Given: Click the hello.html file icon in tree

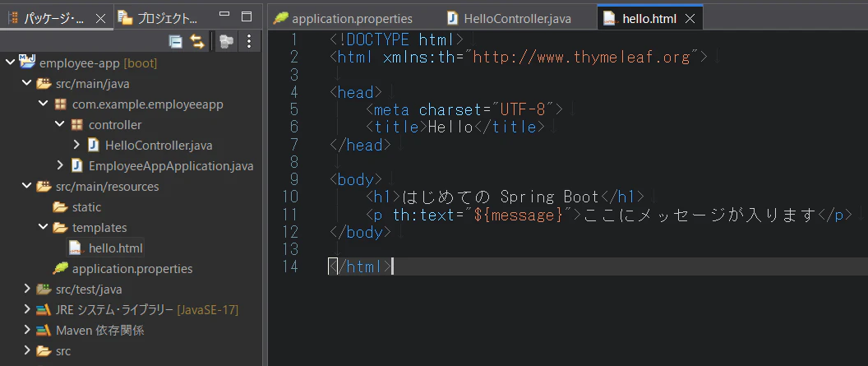Looking at the screenshot, I should pos(77,248).
